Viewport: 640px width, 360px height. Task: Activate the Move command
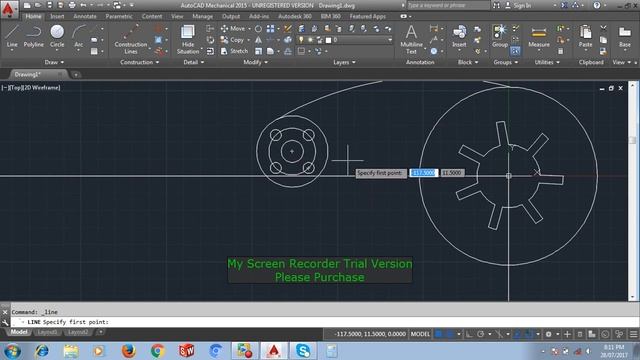(x=233, y=29)
